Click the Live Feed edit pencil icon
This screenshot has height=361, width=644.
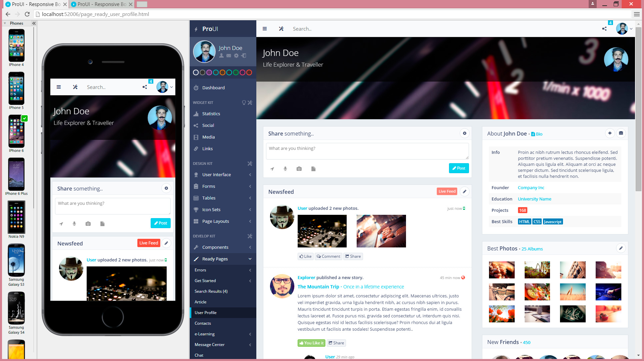[x=464, y=191]
